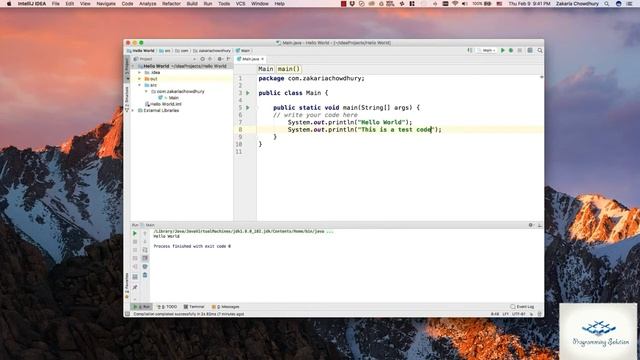Click the LF line separator in status bar
The image size is (640, 360).
[505, 314]
